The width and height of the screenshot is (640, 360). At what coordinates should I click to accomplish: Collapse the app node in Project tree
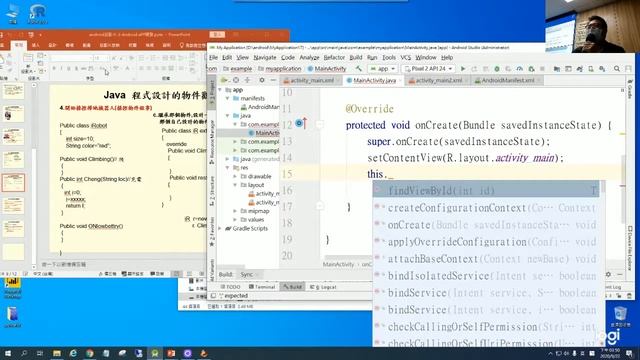click(x=221, y=90)
